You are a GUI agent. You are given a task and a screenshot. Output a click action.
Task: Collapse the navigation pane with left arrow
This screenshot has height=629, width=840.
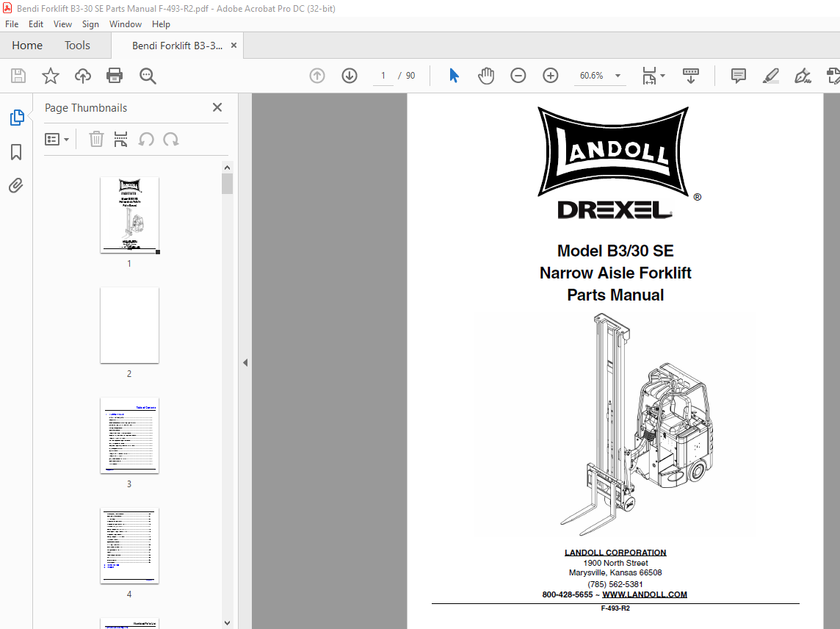(245, 362)
